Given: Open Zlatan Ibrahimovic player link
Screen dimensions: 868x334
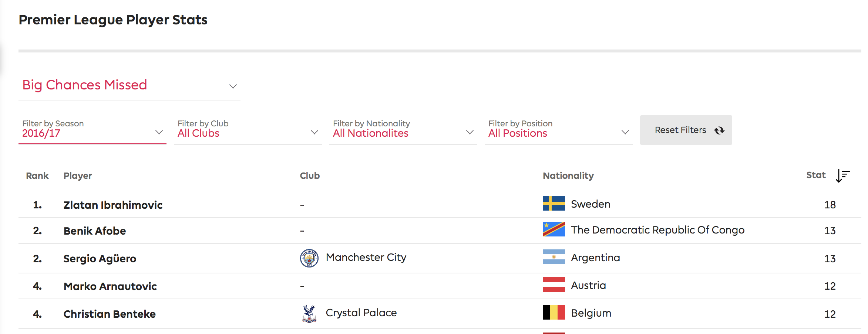Looking at the screenshot, I should point(113,205).
